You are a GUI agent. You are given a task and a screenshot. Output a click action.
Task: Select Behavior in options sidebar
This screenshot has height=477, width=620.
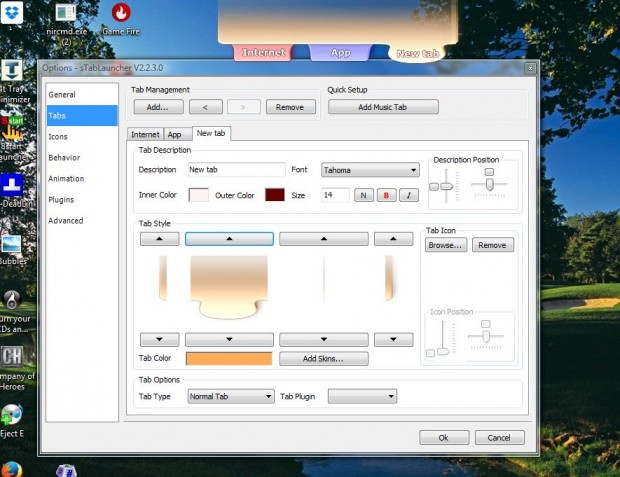82,157
